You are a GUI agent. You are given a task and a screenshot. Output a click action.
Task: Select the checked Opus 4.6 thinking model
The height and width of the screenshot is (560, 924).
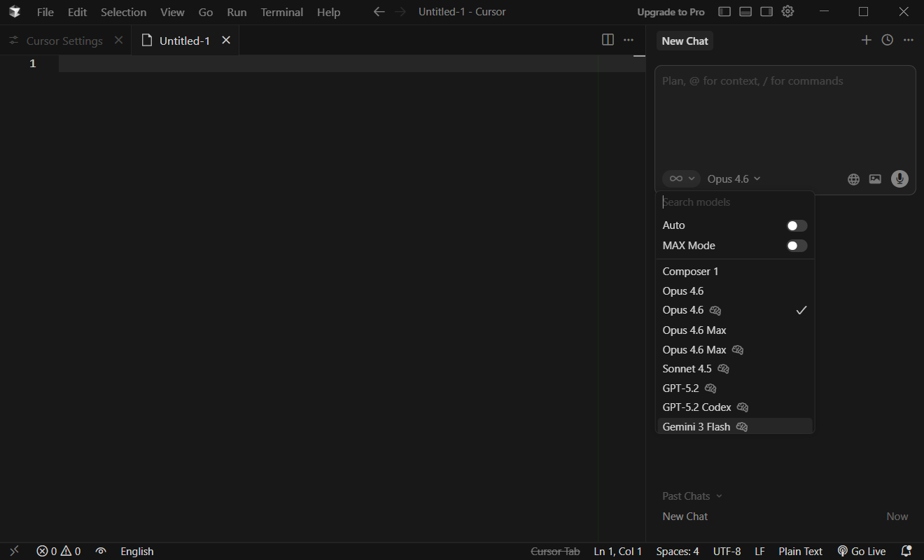(x=735, y=310)
